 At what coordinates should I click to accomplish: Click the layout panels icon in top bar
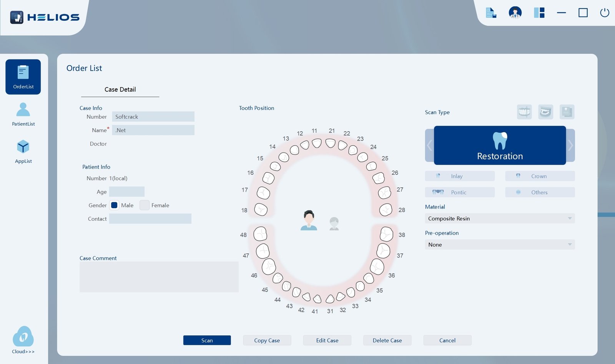point(539,13)
